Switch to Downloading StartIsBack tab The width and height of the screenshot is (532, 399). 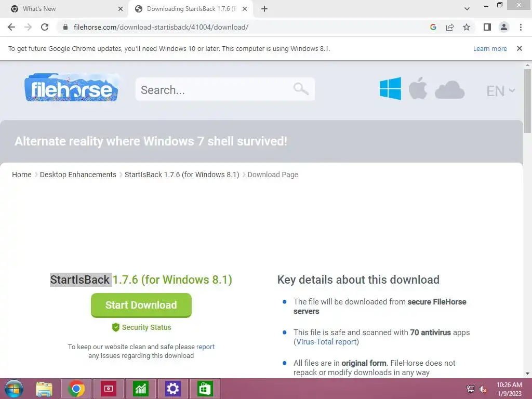pyautogui.click(x=191, y=9)
